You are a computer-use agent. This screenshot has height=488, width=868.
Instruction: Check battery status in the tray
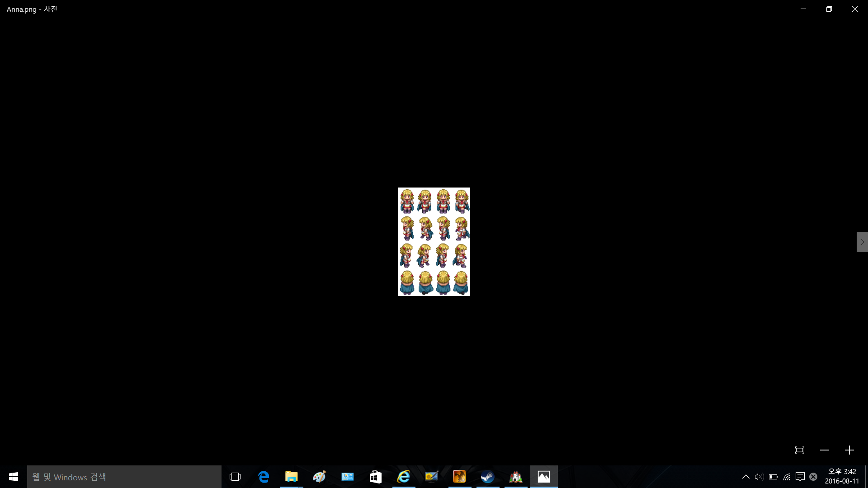pos(773,477)
